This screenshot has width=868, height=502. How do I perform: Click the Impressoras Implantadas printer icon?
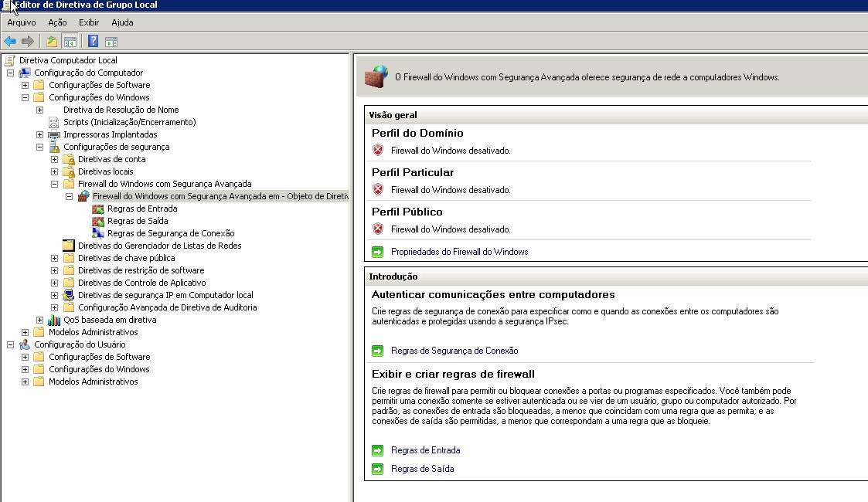(53, 135)
